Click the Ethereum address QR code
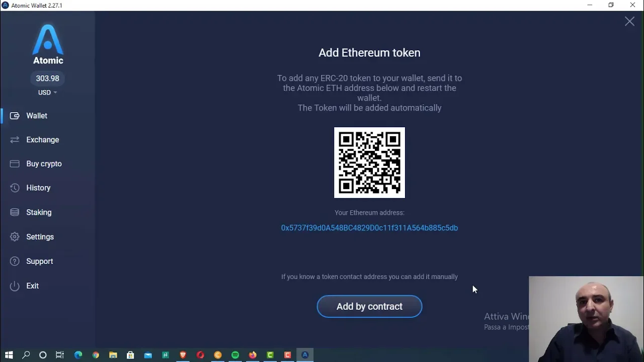The width and height of the screenshot is (644, 362). point(369,162)
